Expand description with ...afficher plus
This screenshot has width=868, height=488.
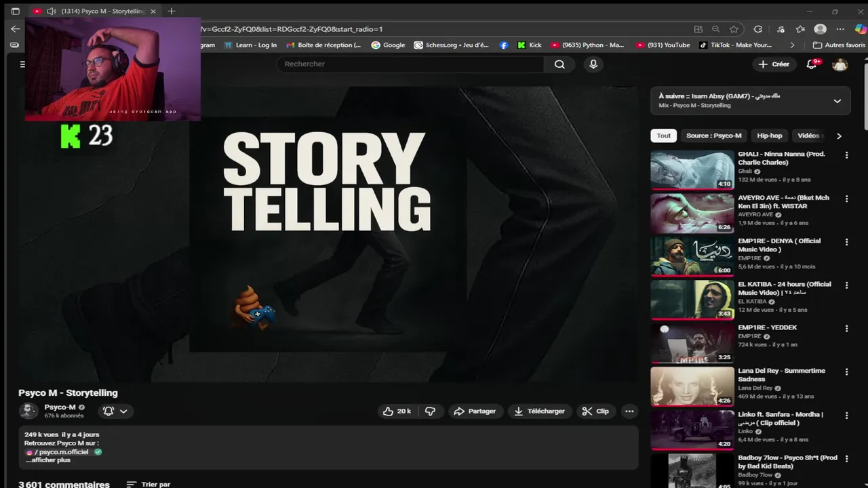tap(48, 460)
